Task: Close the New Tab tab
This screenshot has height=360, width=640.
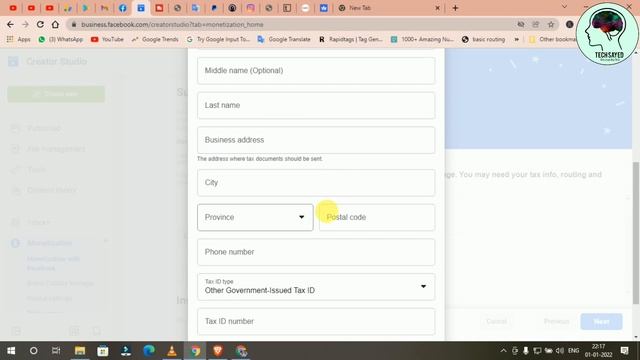Action: [438, 8]
